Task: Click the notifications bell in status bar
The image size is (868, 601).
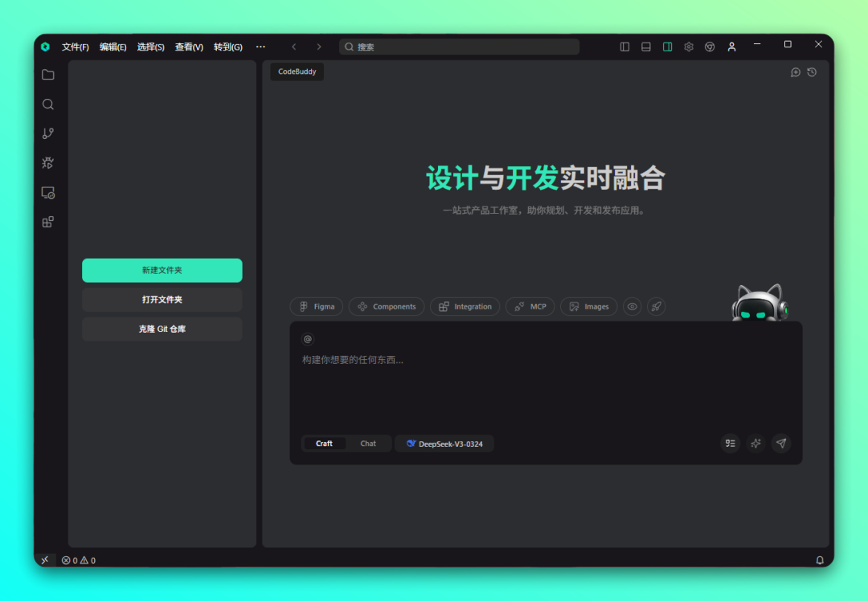Action: point(820,560)
